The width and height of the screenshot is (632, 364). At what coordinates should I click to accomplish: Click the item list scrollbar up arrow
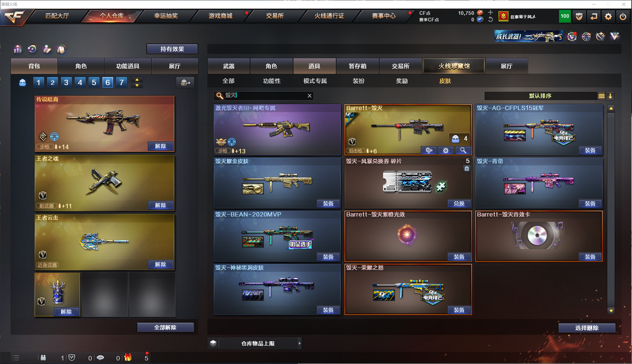pos(611,108)
